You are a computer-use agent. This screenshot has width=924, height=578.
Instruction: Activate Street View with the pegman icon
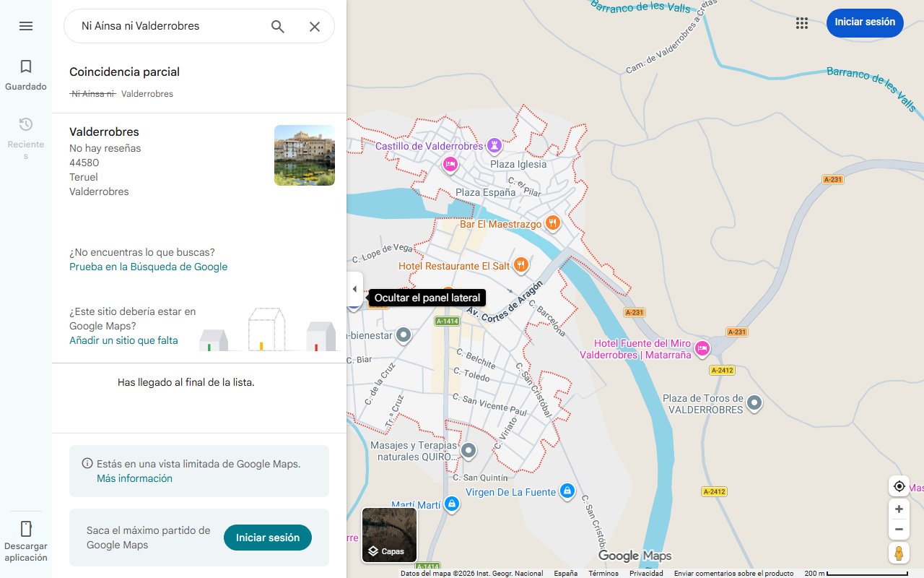pyautogui.click(x=899, y=553)
